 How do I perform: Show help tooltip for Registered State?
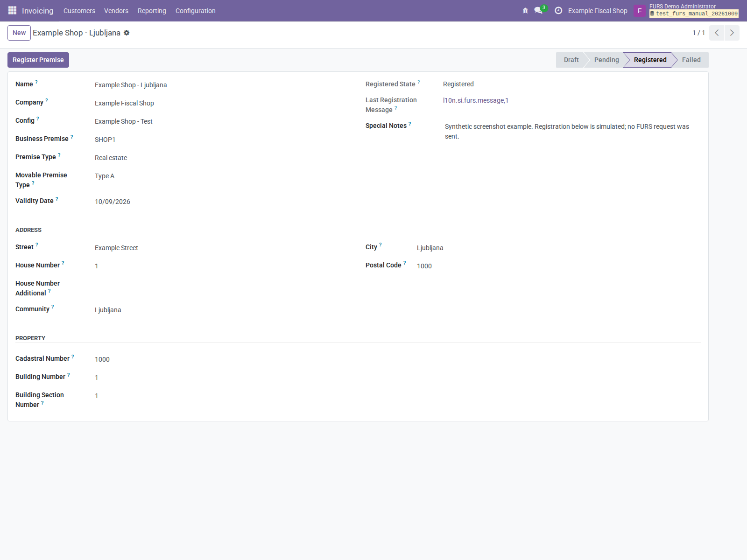pos(419,82)
